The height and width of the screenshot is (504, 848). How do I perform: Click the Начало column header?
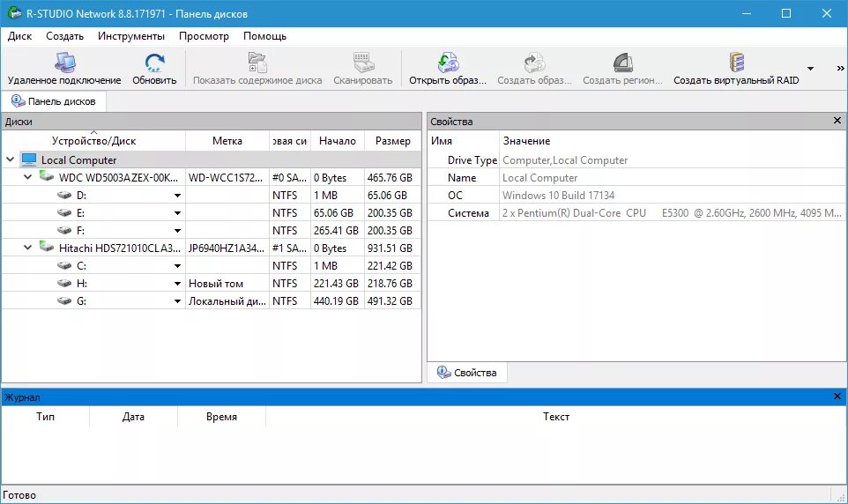click(338, 141)
